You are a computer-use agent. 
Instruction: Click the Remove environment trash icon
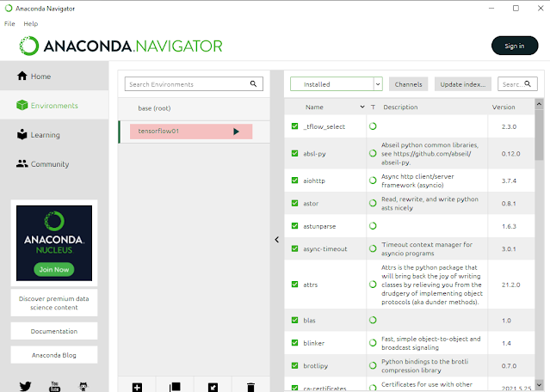(250, 387)
